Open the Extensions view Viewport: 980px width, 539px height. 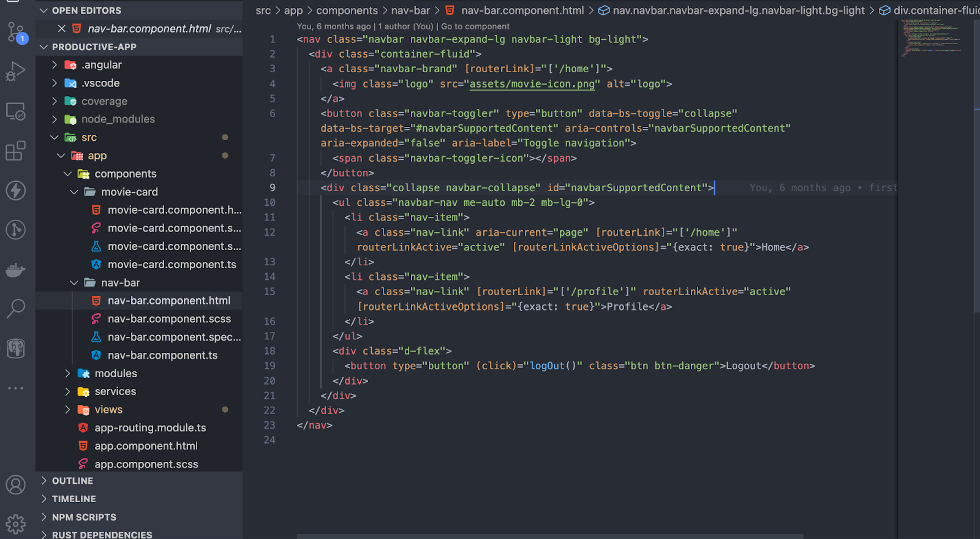(x=16, y=151)
